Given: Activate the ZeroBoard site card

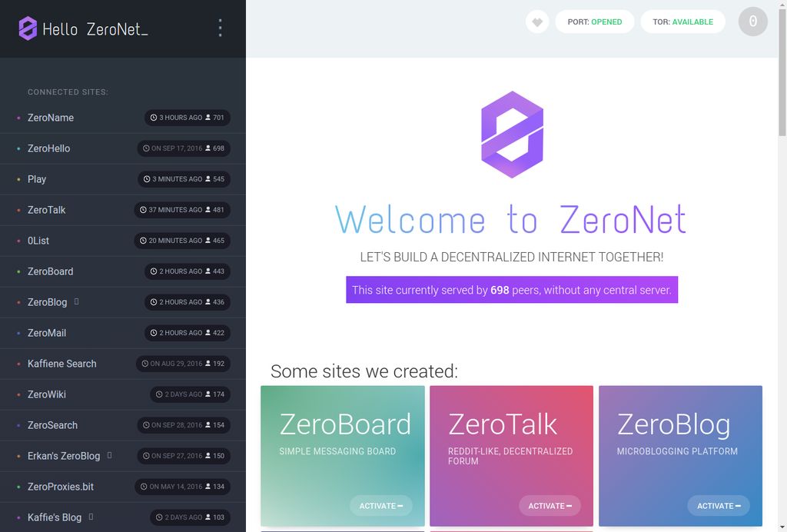Looking at the screenshot, I should tap(380, 506).
